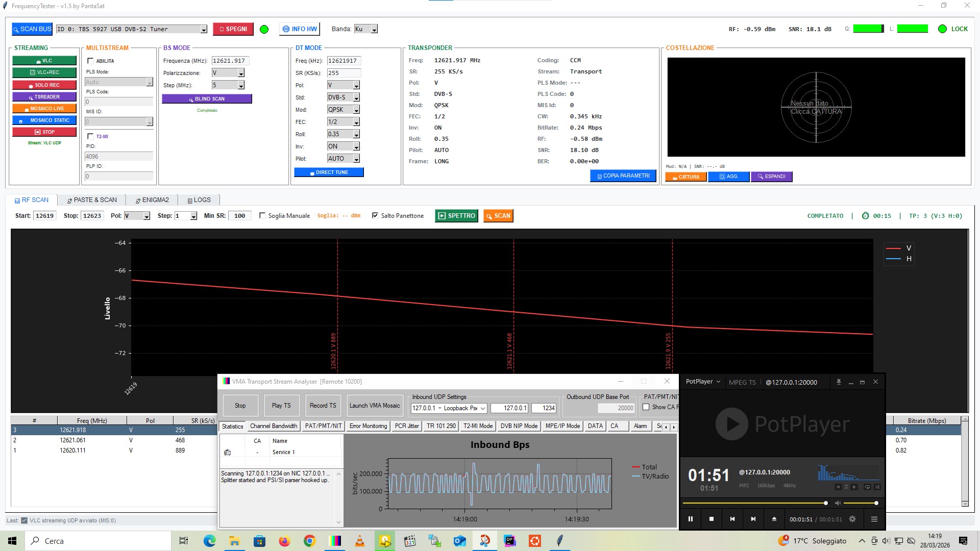Click PotPlayer stop button

pos(712,519)
